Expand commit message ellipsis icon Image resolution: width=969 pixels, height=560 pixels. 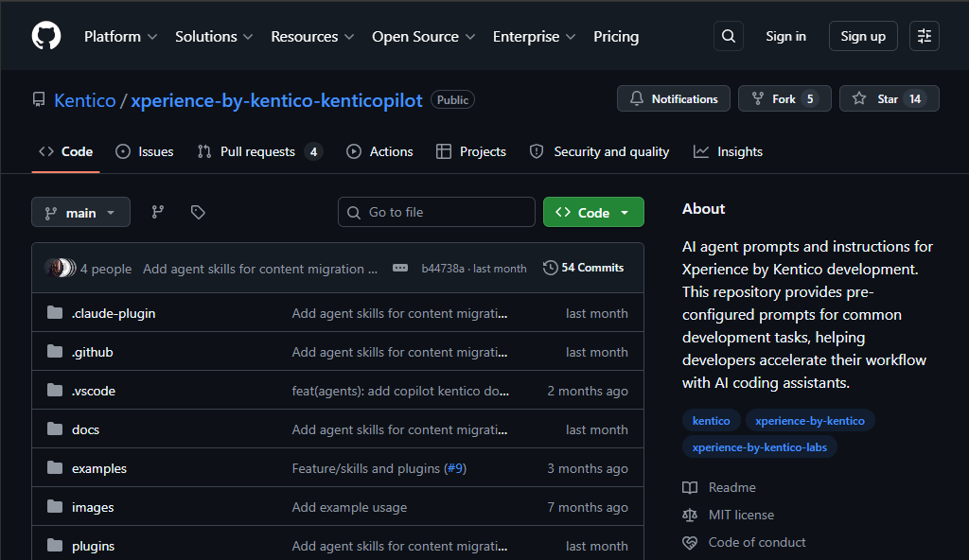click(400, 269)
